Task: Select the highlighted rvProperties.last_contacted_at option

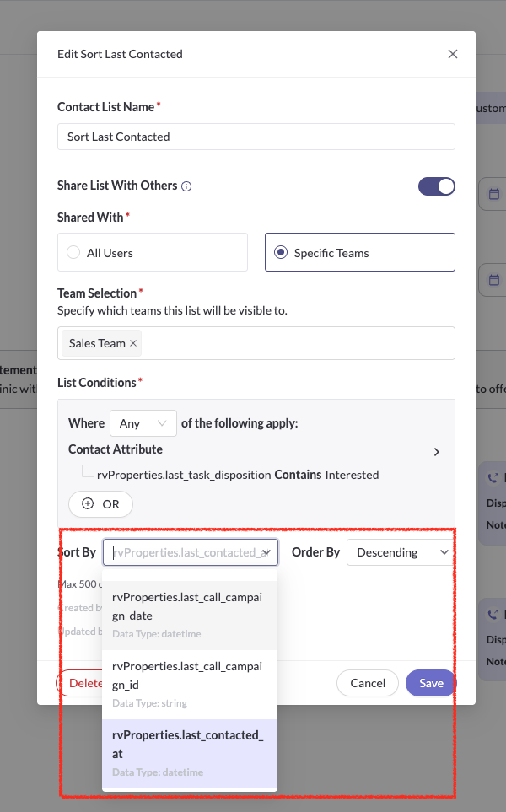Action: 189,744
